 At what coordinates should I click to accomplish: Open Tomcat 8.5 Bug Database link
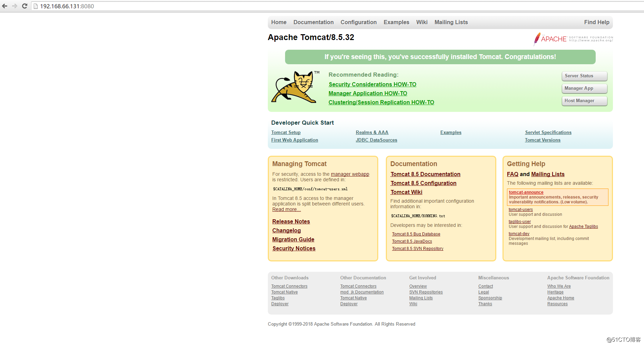tap(416, 234)
